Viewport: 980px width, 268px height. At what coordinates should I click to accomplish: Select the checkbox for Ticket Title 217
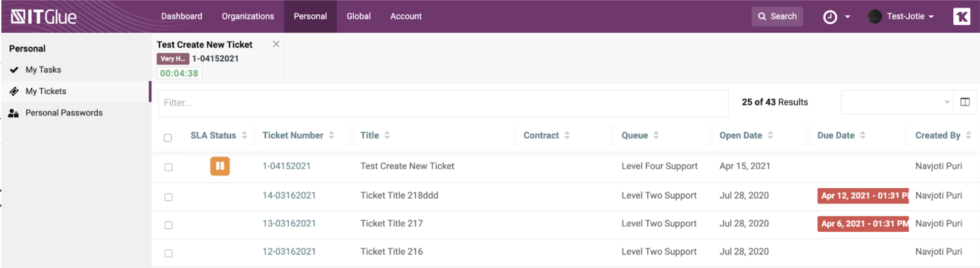pos(168,225)
